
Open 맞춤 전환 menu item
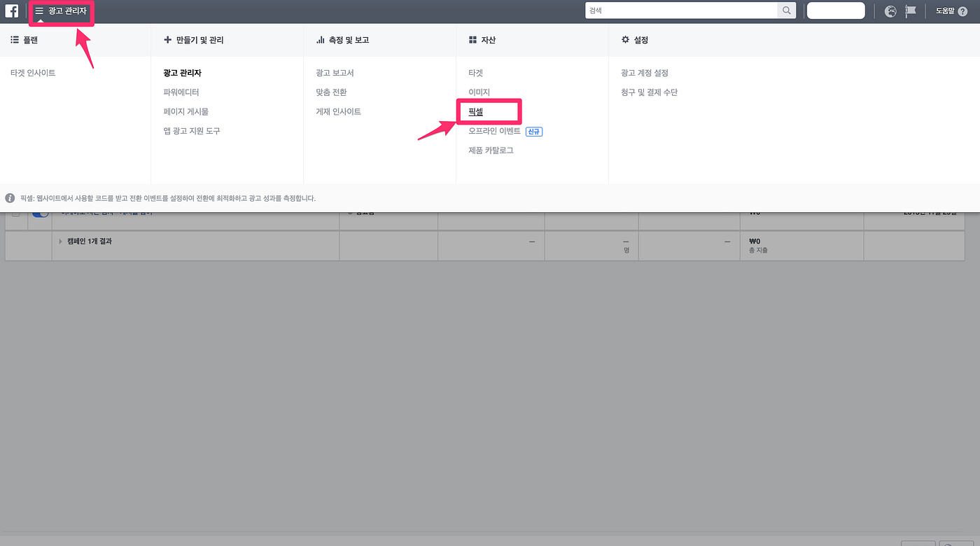[x=331, y=92]
